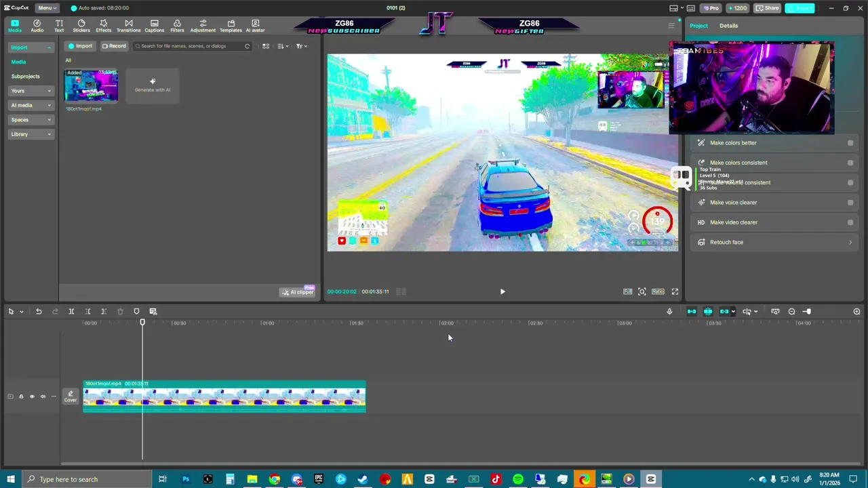This screenshot has height=488, width=868.
Task: Click the Share button
Action: point(768,8)
